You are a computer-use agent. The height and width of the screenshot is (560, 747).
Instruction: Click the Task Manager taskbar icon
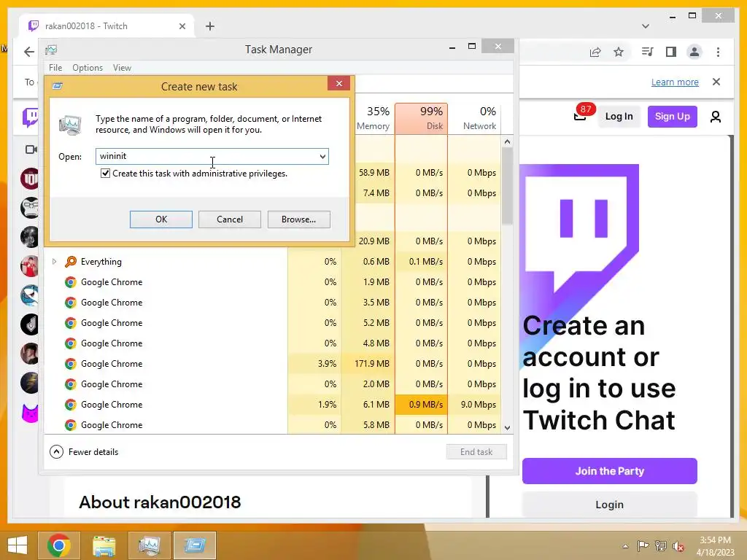pos(149,545)
